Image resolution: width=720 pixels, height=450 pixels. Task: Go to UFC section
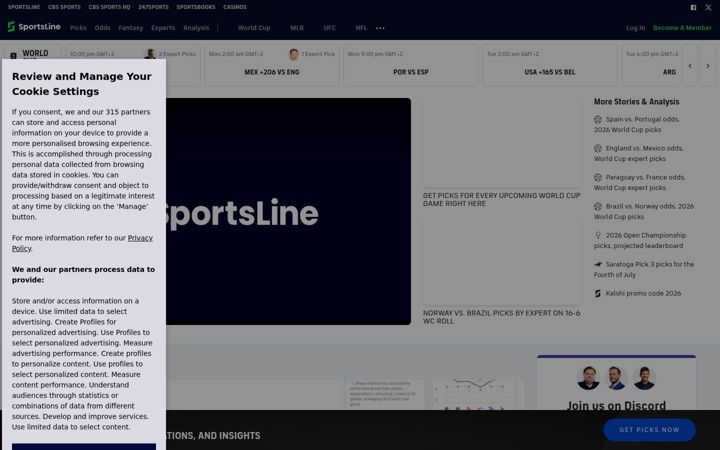point(329,28)
